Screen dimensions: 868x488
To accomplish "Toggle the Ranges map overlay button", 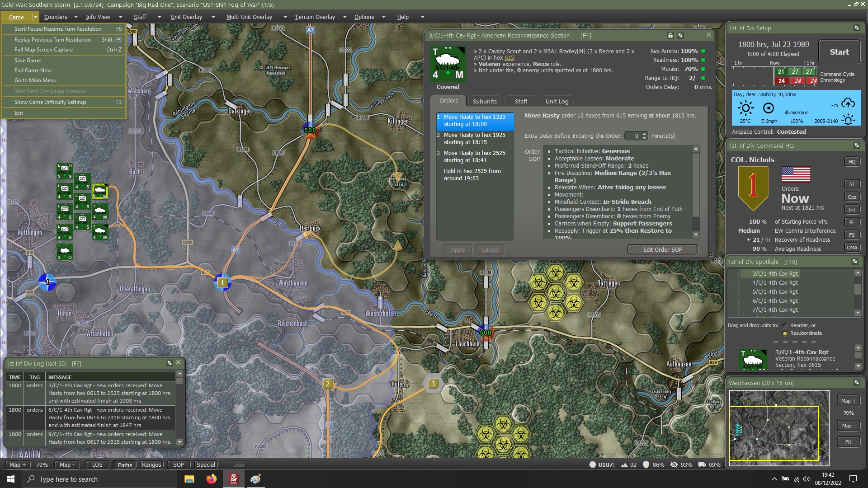I will (x=151, y=465).
